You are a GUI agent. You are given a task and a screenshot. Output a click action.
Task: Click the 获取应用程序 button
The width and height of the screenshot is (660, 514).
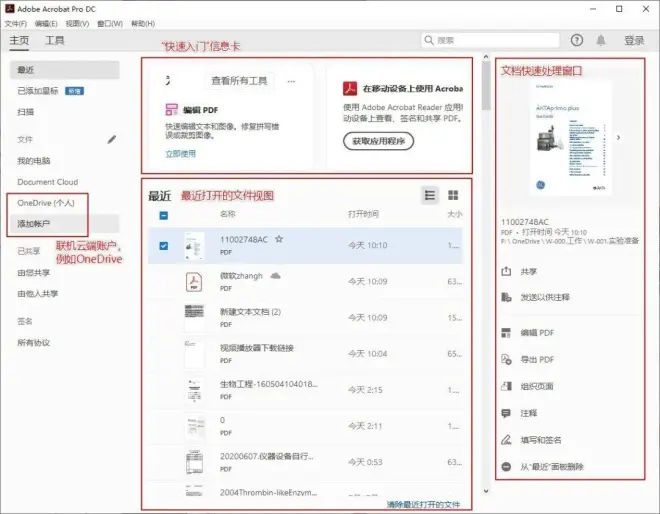[378, 141]
